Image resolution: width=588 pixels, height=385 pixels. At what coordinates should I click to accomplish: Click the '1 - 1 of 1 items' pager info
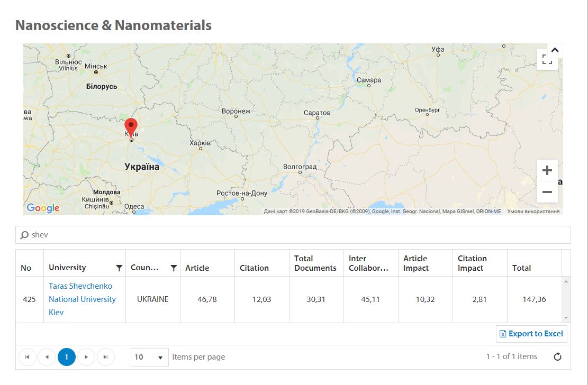point(511,356)
